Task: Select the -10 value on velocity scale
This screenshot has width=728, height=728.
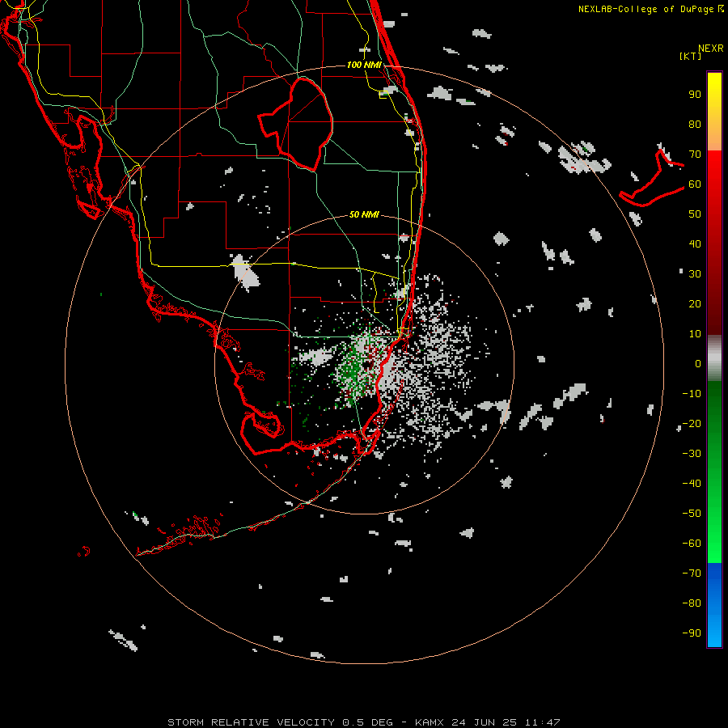Action: point(692,394)
